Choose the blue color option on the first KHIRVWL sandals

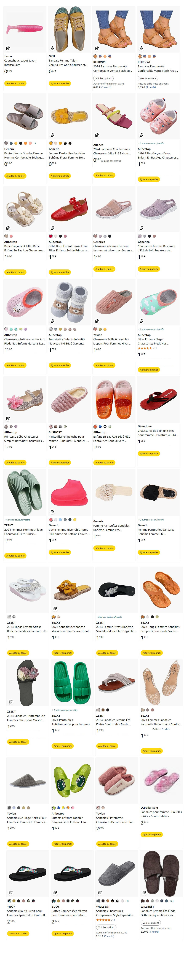[x=100, y=56]
